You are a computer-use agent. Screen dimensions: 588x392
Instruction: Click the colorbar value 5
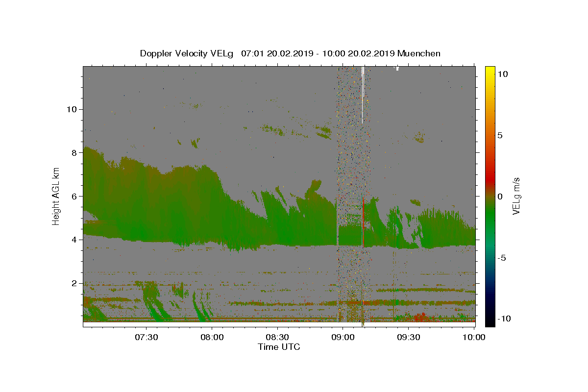[x=500, y=135]
